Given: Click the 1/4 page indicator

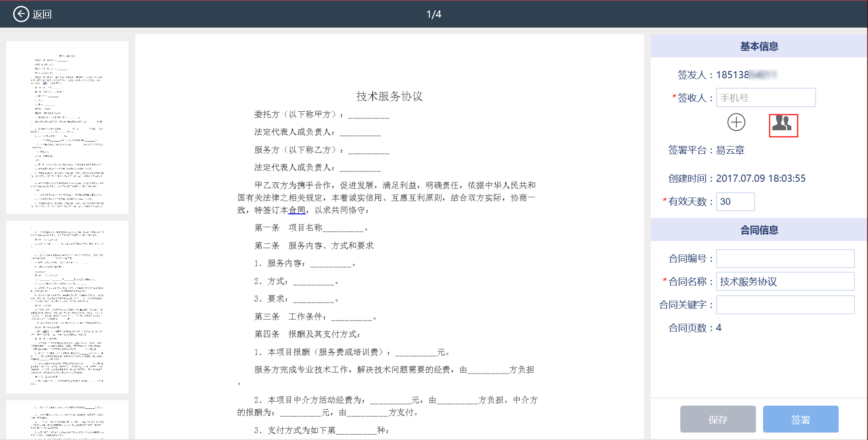Looking at the screenshot, I should coord(434,14).
